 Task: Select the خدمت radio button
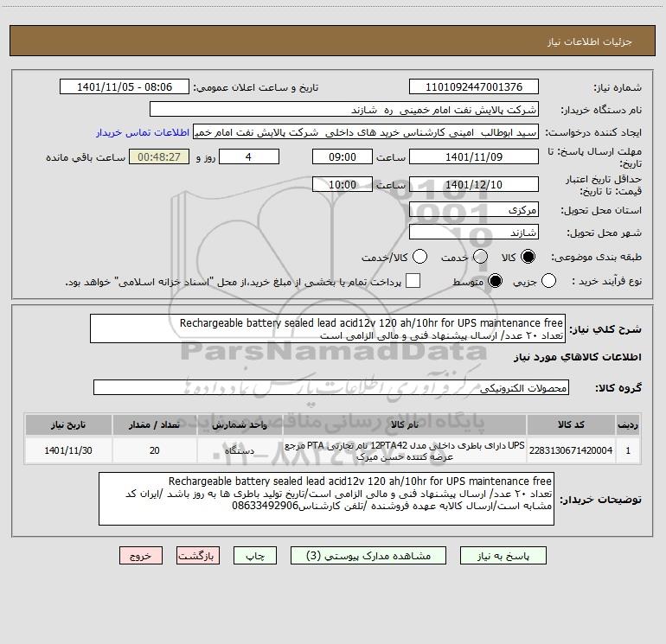(480, 257)
